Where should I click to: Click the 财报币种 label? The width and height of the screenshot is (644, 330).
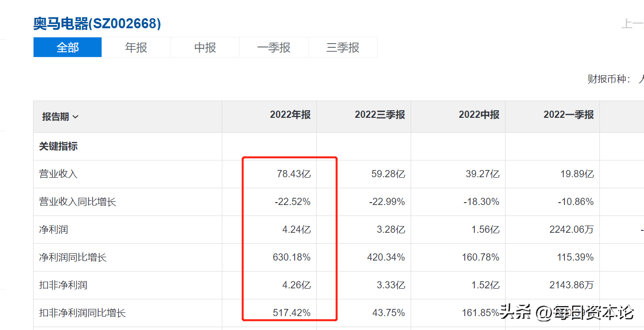click(x=609, y=79)
